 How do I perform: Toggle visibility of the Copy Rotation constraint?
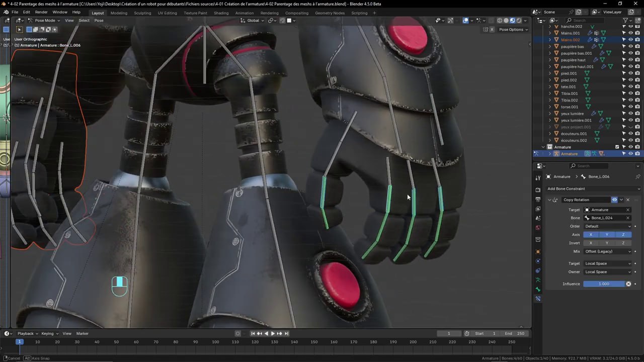coord(615,200)
